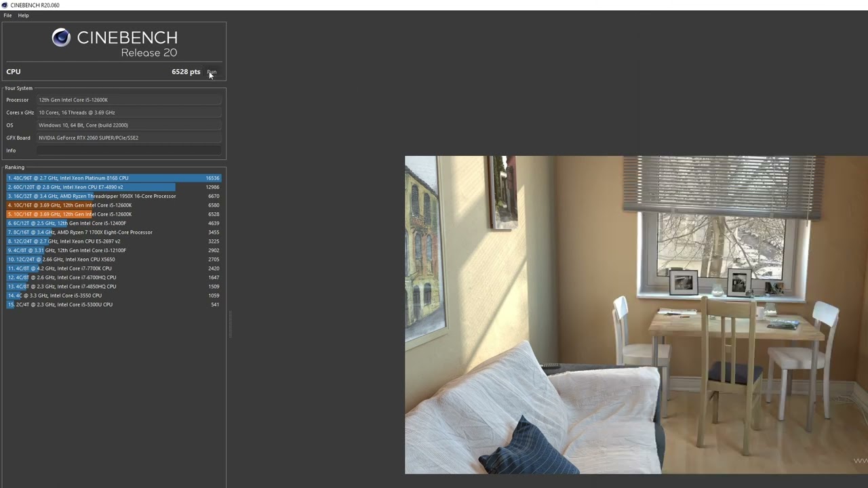The width and height of the screenshot is (868, 488).
Task: Select the GFX Board NVIDIA GeForce RTX 2060 SUPER value
Action: pyautogui.click(x=129, y=138)
